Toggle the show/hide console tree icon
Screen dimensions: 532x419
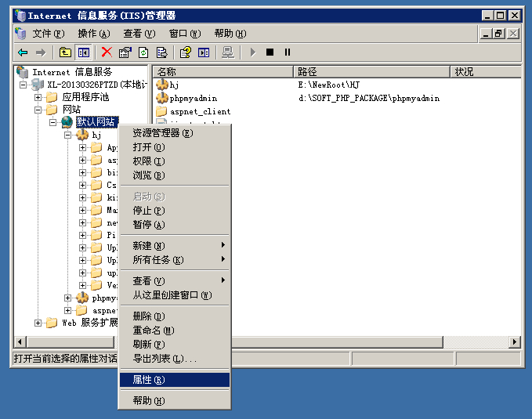point(84,52)
